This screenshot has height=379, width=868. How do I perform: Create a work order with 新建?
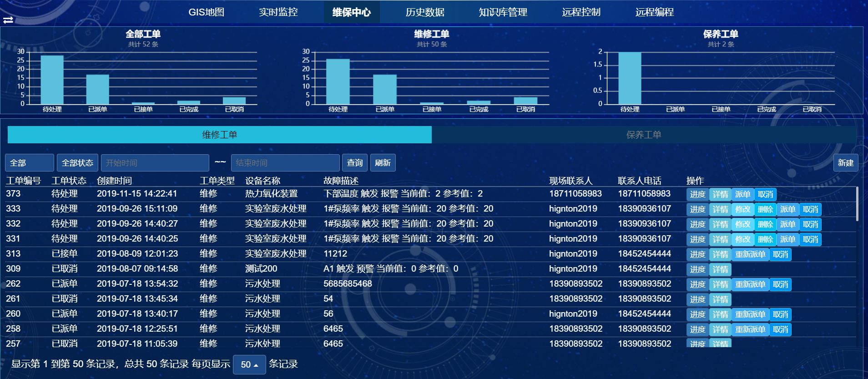coord(846,163)
